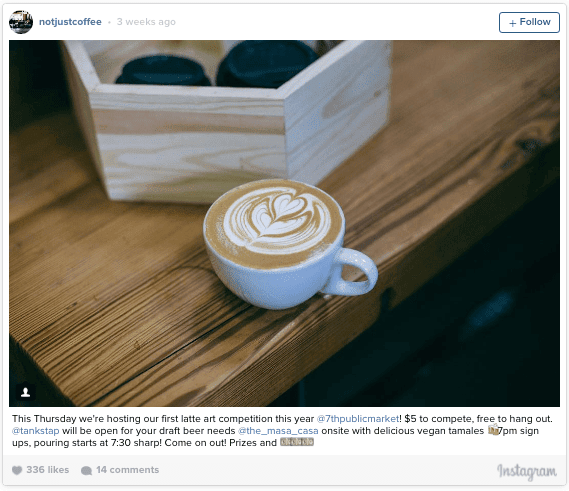Open the @the_masa_casa mention link
Image resolution: width=569 pixels, height=491 pixels.
(278, 431)
